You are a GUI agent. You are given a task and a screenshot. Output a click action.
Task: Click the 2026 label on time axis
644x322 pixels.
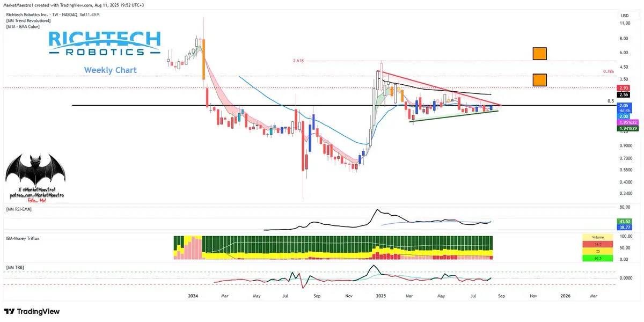point(565,296)
